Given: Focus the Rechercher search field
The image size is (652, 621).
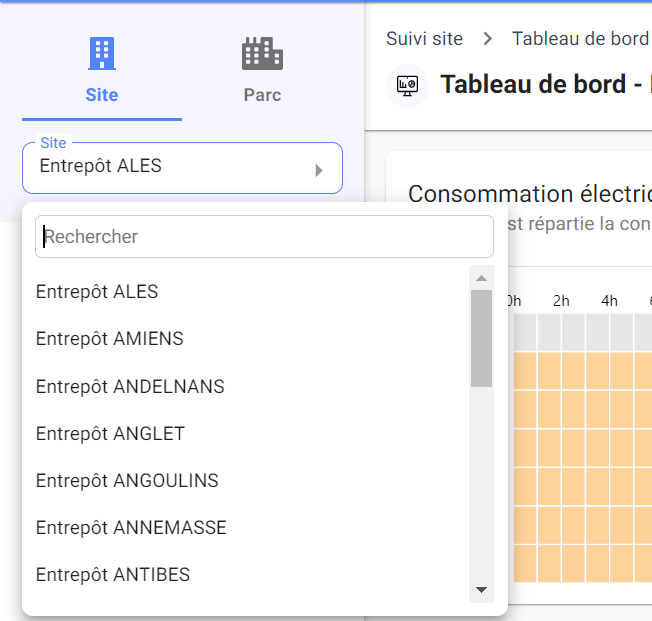Looking at the screenshot, I should tap(264, 237).
